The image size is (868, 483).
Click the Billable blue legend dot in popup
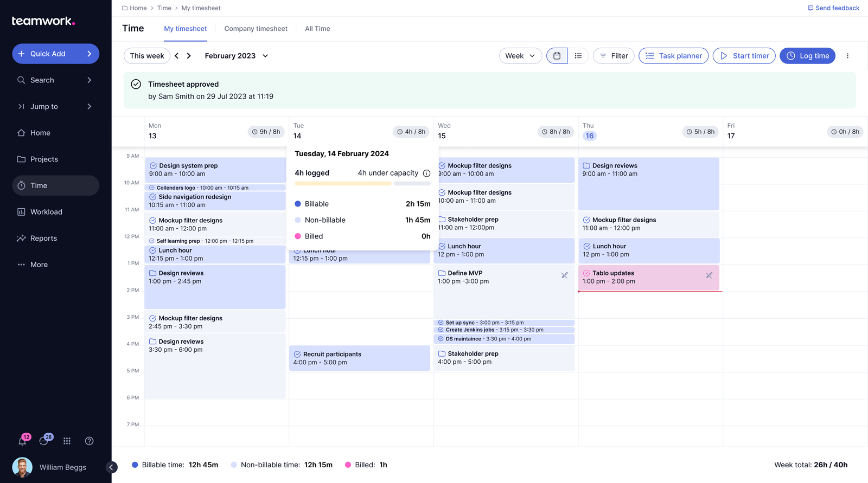click(x=298, y=204)
